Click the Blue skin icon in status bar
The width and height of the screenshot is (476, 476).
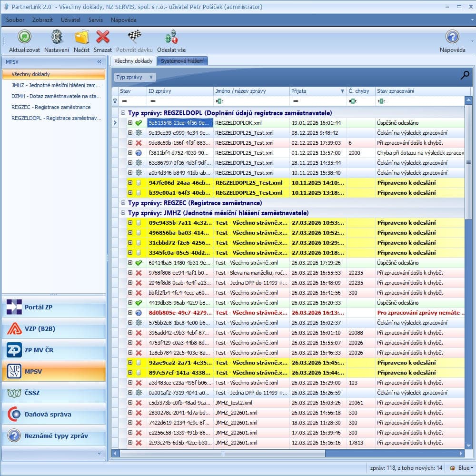pos(453,468)
